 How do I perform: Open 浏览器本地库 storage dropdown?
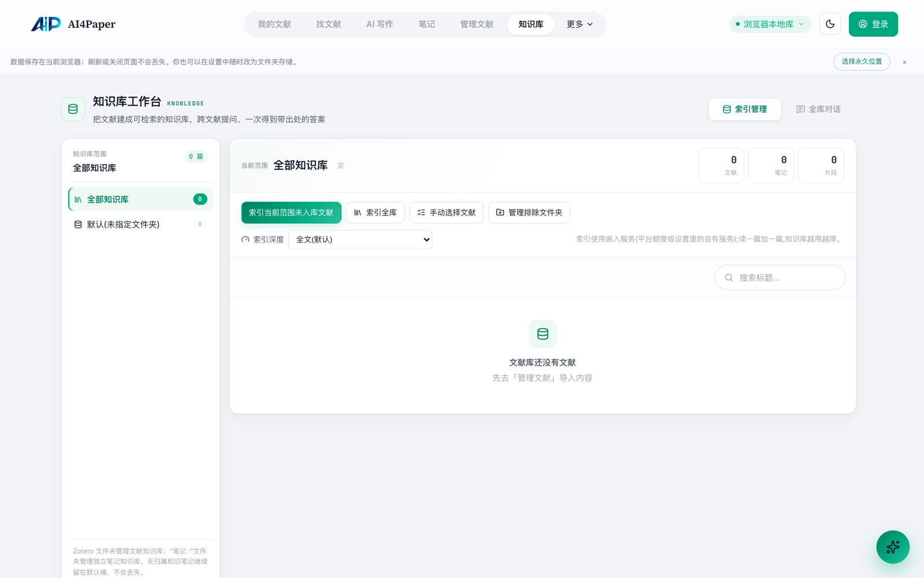coord(770,24)
